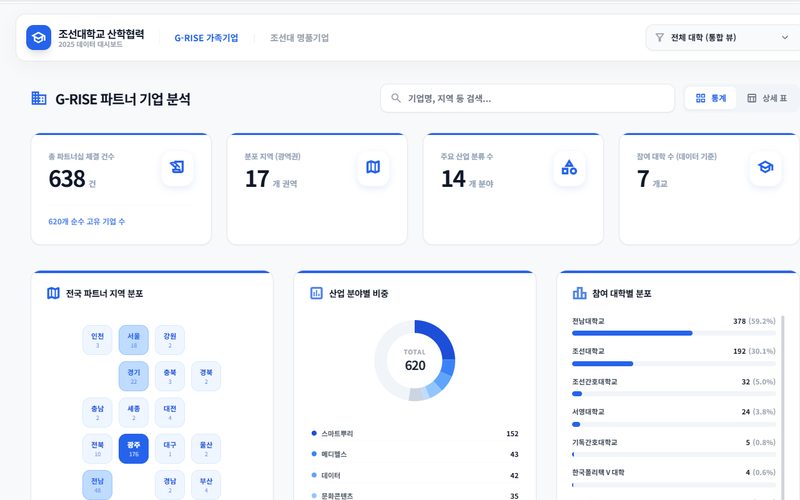
Task: Click the 조선간호대학교 progress bar
Action: tap(673, 394)
